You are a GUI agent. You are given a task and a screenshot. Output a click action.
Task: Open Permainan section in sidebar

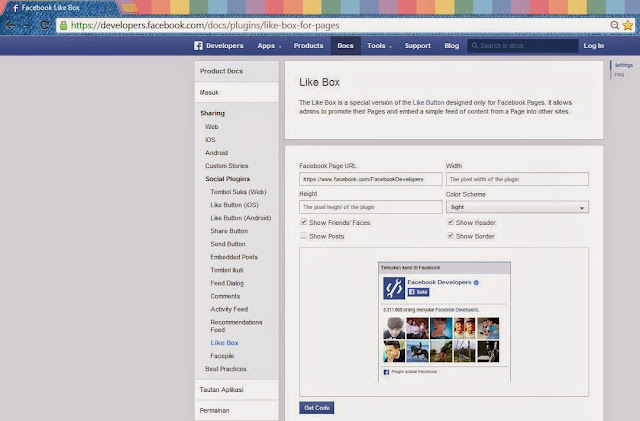237,410
